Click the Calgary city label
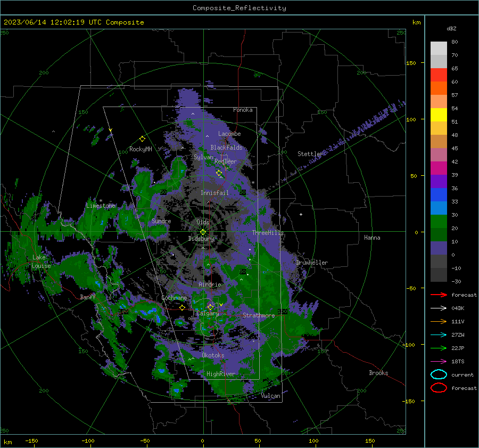479x448 pixels. pyautogui.click(x=208, y=313)
